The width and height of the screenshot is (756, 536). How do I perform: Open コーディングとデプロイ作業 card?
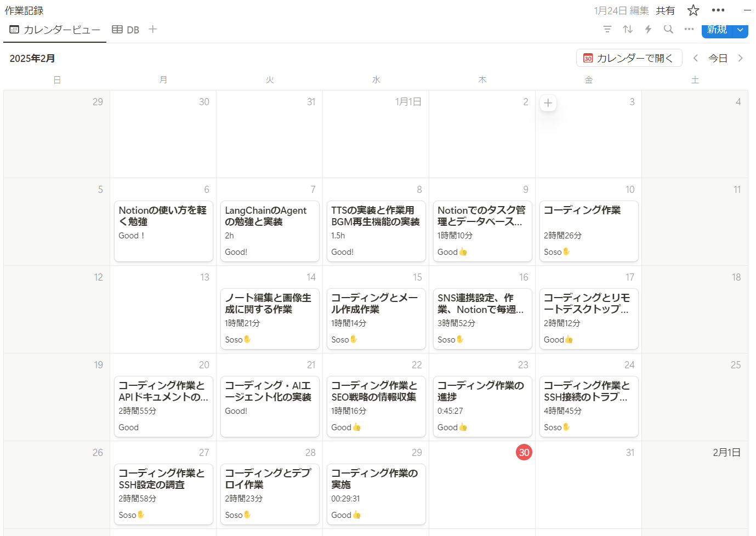(x=270, y=494)
